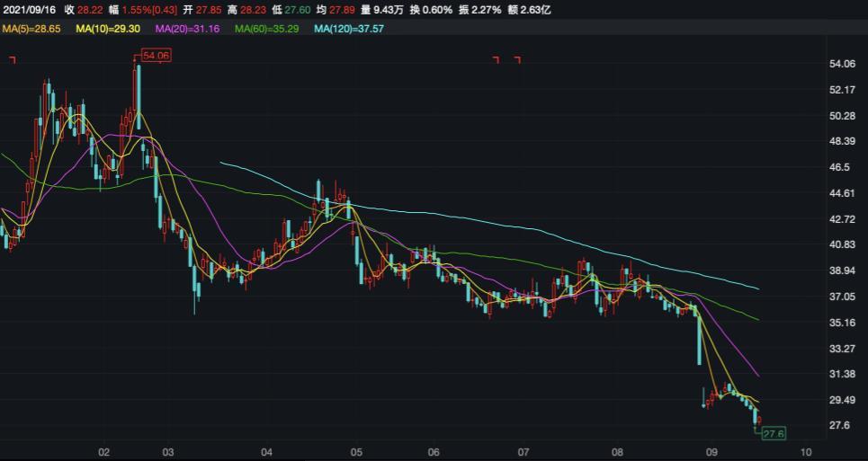Select the MA(120)=37.57 indicator label
Viewport: 868px width, 461px height.
349,28
